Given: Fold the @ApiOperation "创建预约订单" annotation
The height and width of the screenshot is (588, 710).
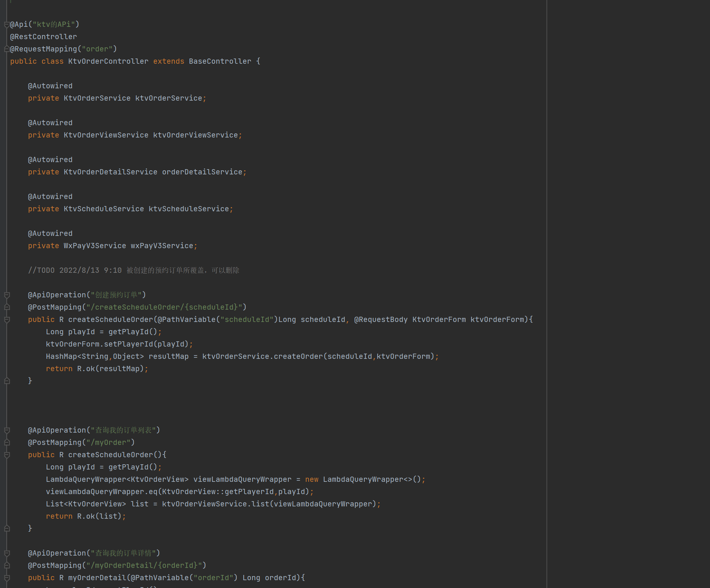Looking at the screenshot, I should [7, 295].
